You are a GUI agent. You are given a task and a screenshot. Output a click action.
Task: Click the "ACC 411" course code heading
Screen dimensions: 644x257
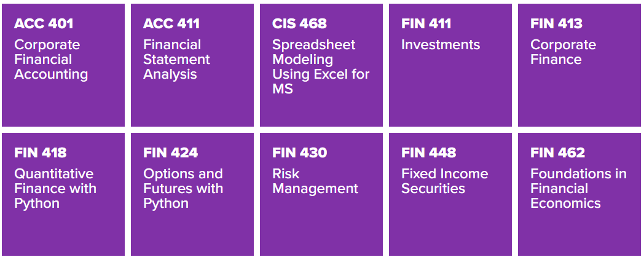[x=171, y=24]
